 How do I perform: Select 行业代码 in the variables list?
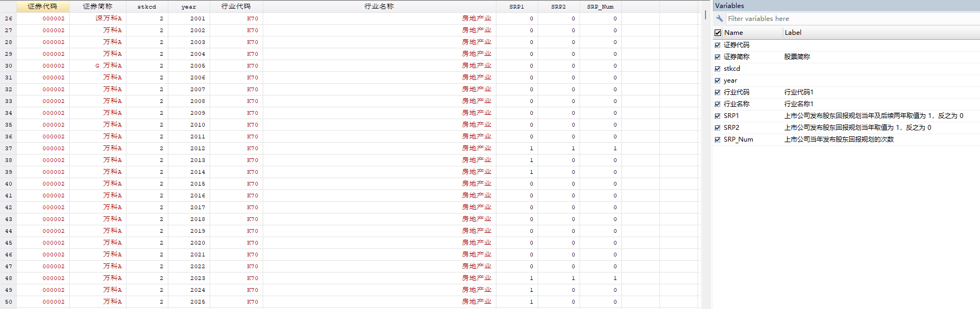[737, 92]
